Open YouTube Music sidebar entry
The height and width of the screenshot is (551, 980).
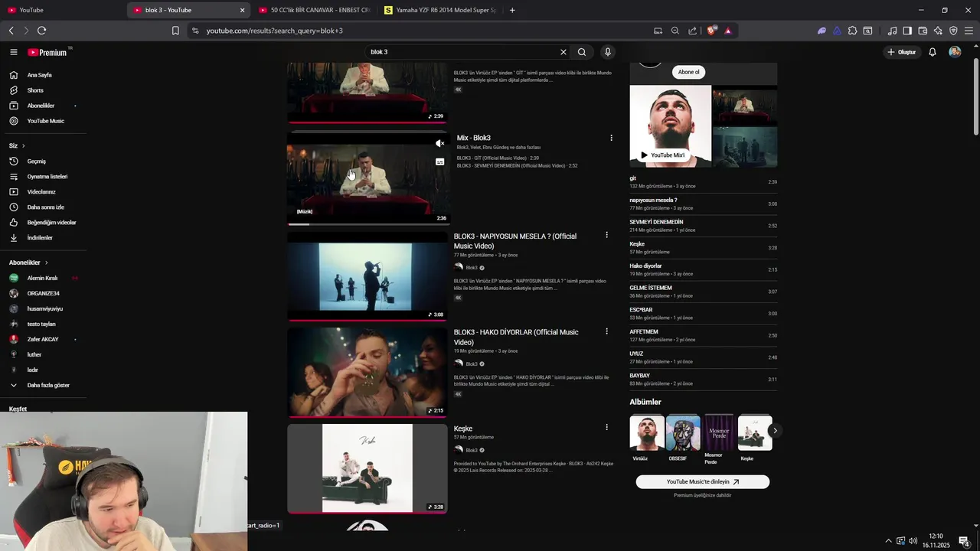pyautogui.click(x=45, y=121)
